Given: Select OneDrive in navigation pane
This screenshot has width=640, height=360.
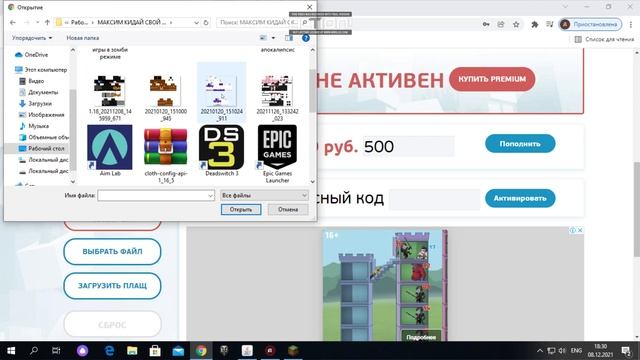Looking at the screenshot, I should point(31,55).
